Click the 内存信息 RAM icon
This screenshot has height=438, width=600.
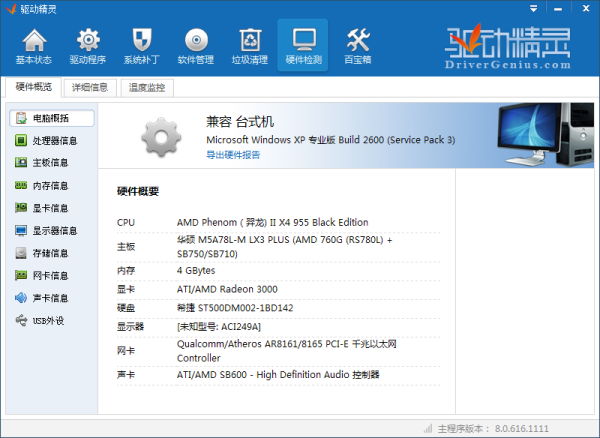point(21,186)
